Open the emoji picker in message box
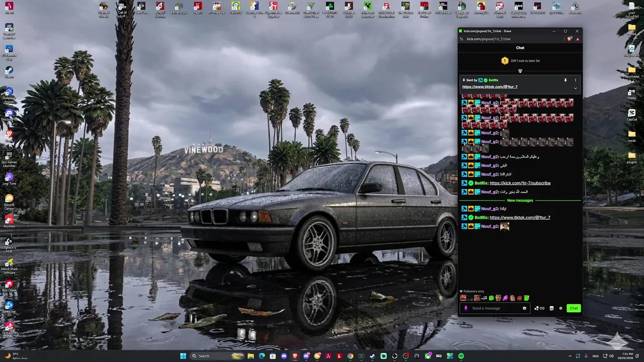Viewport: 644px width, 362px height. point(524,308)
